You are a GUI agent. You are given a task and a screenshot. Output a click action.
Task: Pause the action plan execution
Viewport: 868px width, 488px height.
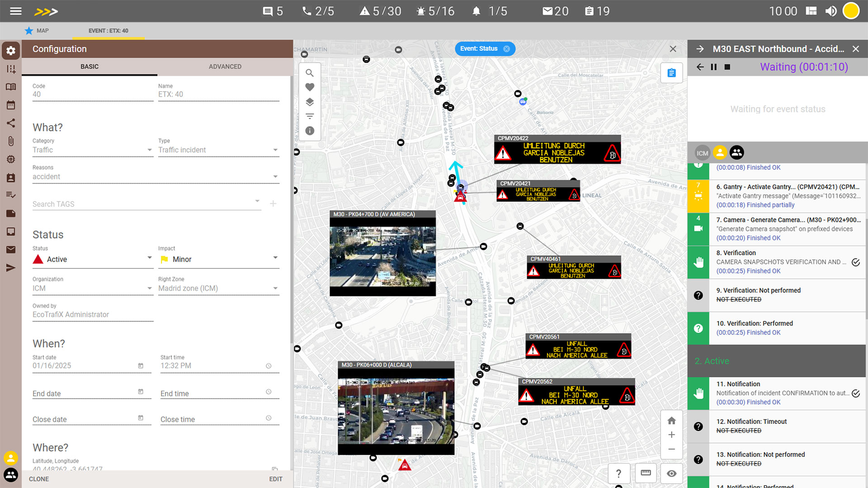714,67
